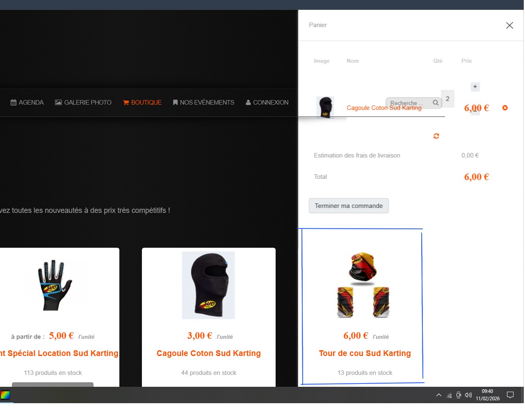Open the Cagoule Coton Sud Karting card title

tap(209, 353)
